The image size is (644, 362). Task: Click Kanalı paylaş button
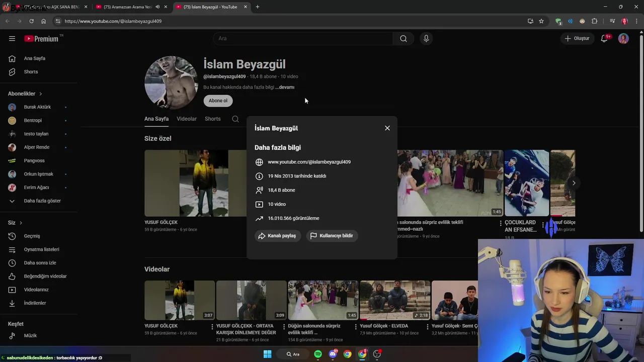coord(278,236)
